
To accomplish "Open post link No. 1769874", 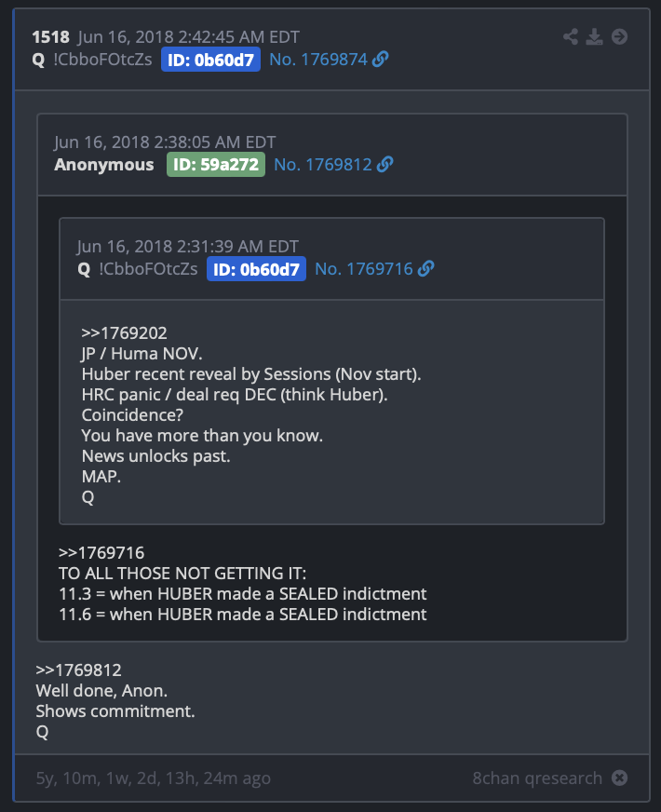I will pos(318,60).
